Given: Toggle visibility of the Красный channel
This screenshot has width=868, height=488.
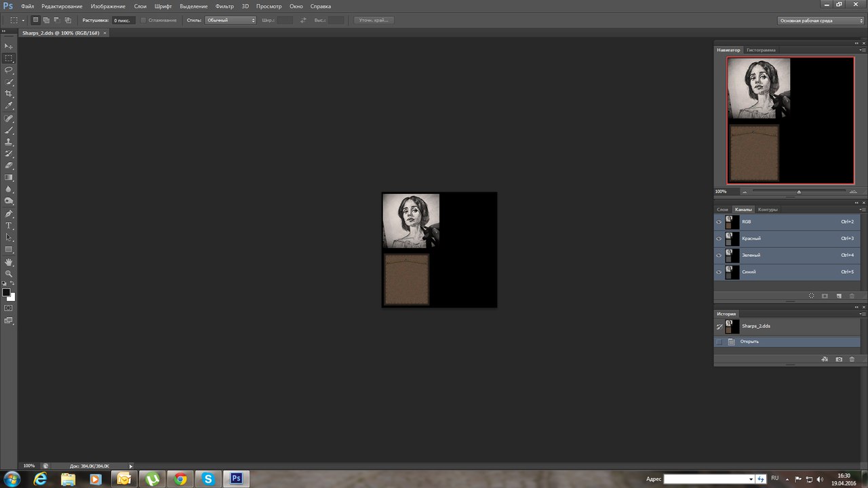Looking at the screenshot, I should click(x=719, y=239).
